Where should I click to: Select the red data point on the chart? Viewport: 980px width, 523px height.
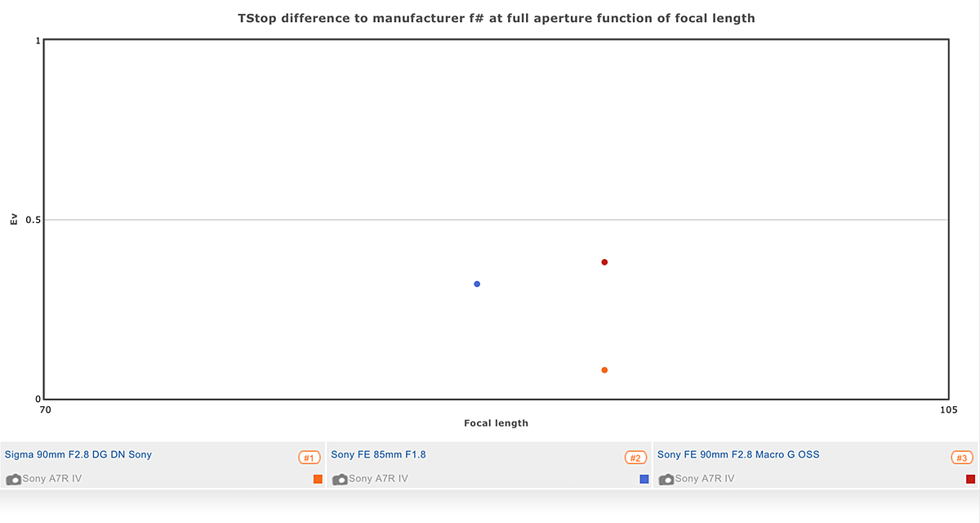(604, 262)
